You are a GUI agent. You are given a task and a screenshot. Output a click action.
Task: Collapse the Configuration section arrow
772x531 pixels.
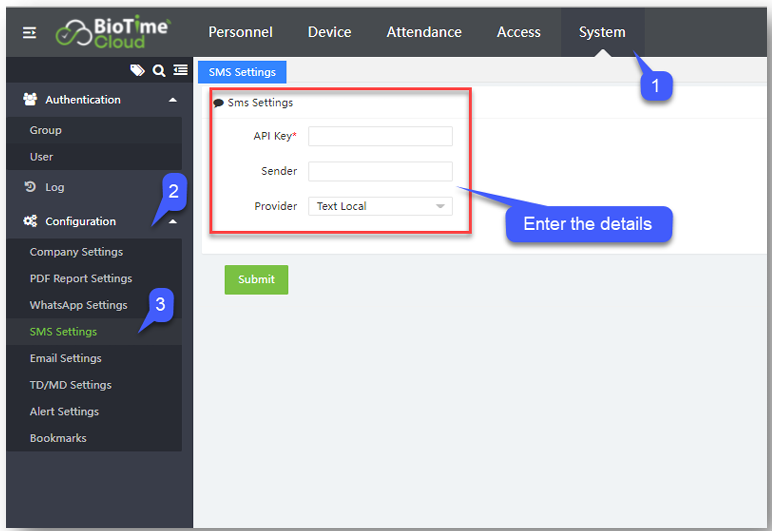pyautogui.click(x=173, y=222)
